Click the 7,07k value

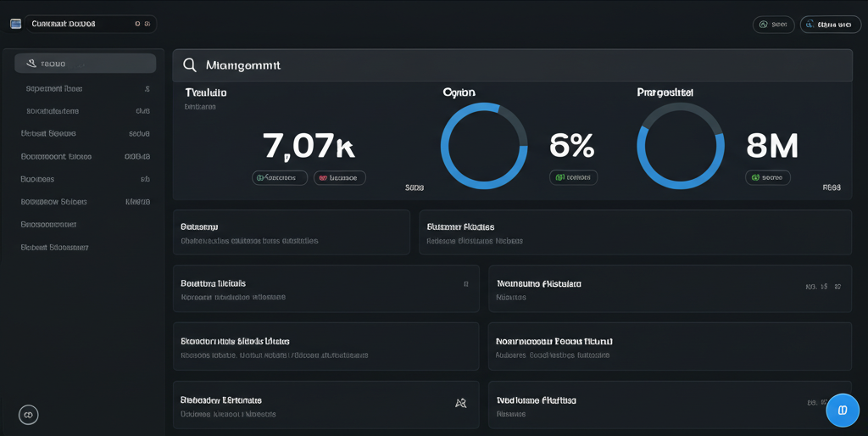[x=309, y=146]
